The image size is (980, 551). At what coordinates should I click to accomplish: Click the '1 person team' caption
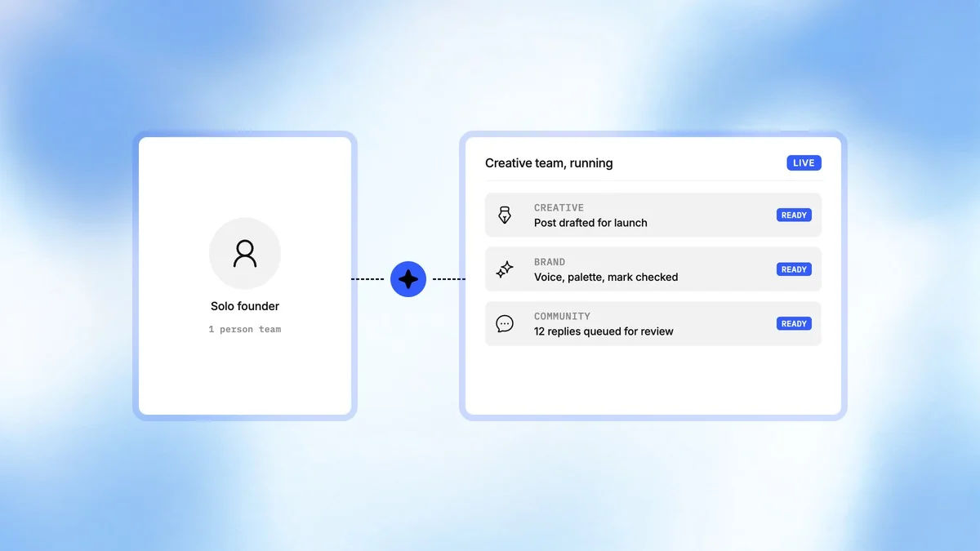click(245, 329)
